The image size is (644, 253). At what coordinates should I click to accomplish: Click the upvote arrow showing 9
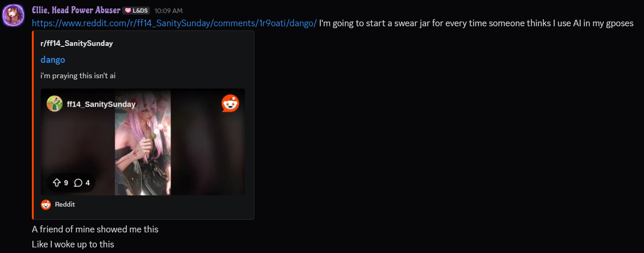57,183
